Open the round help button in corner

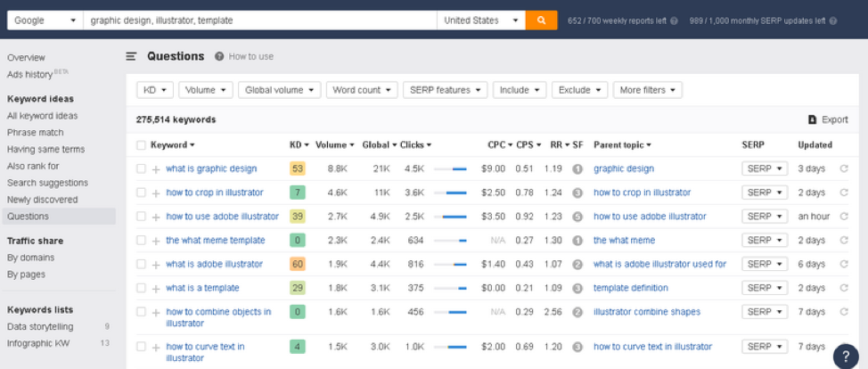coord(845,355)
